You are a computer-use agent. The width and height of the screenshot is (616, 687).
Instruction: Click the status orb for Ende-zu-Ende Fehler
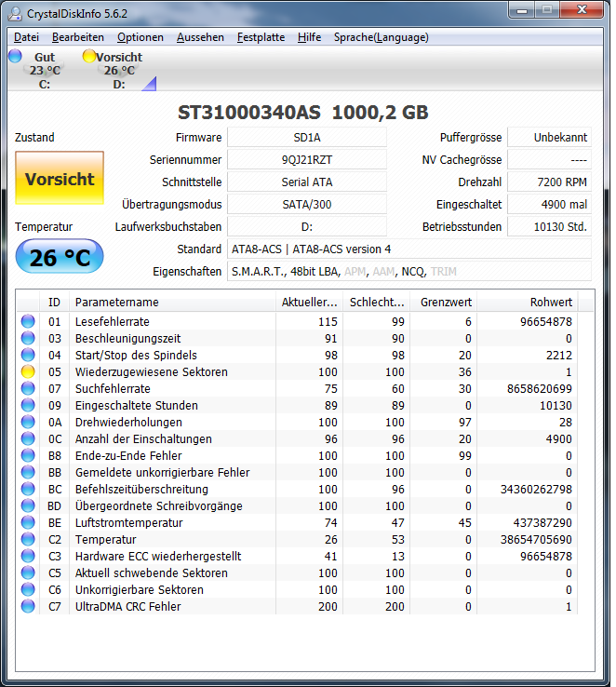click(x=28, y=455)
